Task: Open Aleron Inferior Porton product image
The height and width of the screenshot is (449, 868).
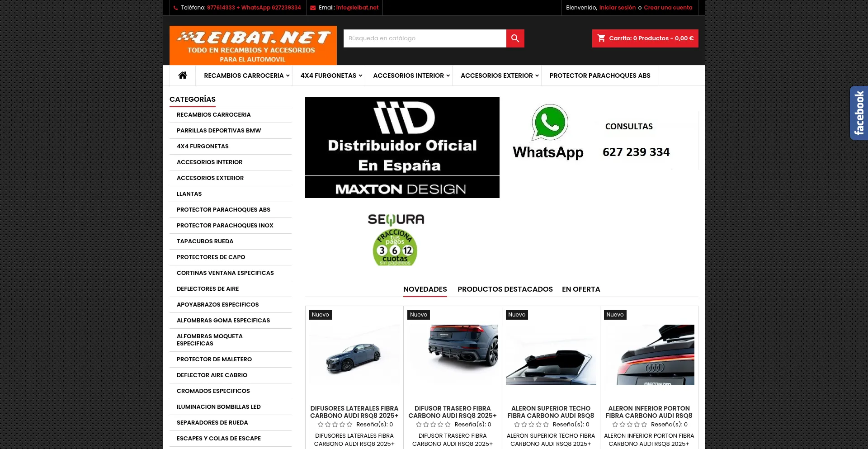Action: pos(649,355)
